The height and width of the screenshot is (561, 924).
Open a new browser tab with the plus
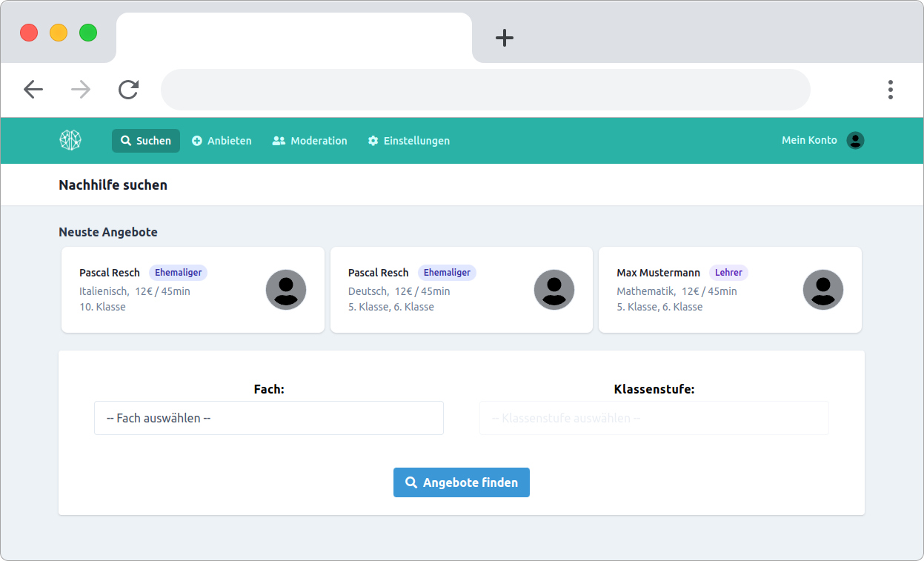(504, 38)
